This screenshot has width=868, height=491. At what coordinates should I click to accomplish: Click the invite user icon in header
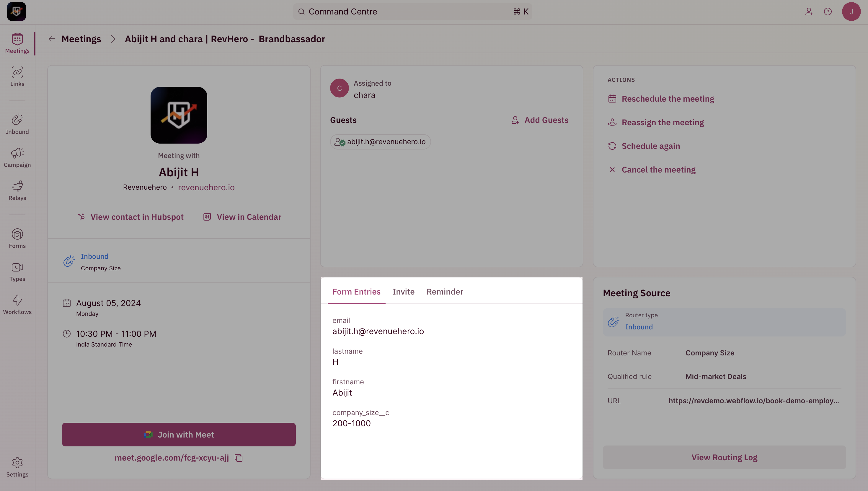809,12
